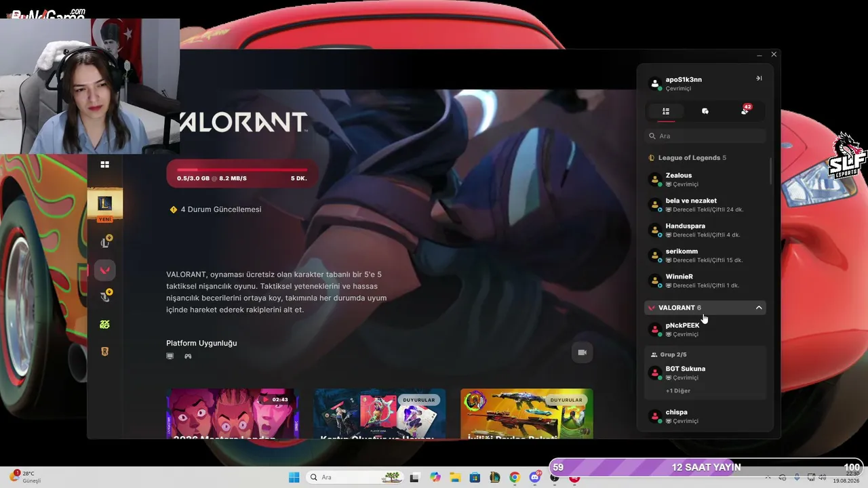Select pNckPEEK in VALORANT friends
The height and width of the screenshot is (488, 868).
click(x=705, y=329)
